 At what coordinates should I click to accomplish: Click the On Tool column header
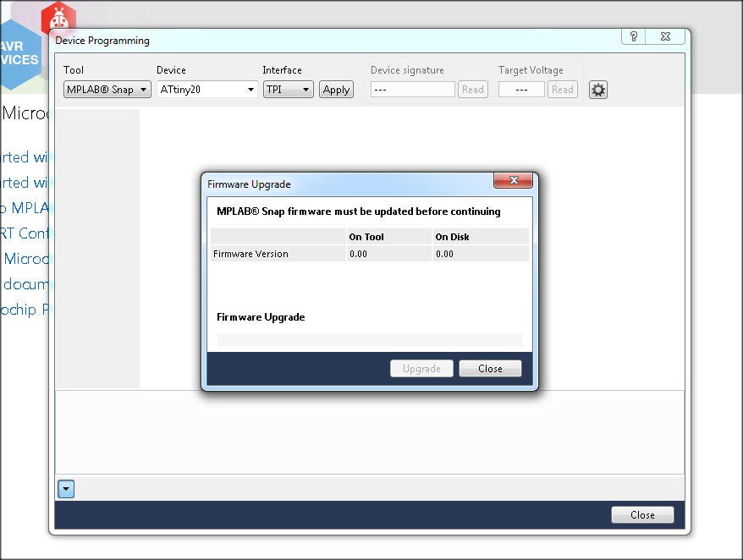389,237
